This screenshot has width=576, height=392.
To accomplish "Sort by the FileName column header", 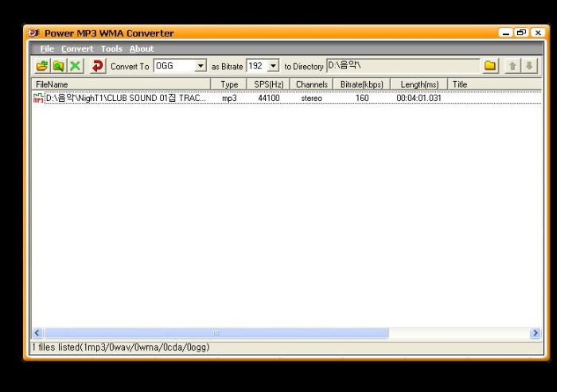I will click(x=121, y=84).
